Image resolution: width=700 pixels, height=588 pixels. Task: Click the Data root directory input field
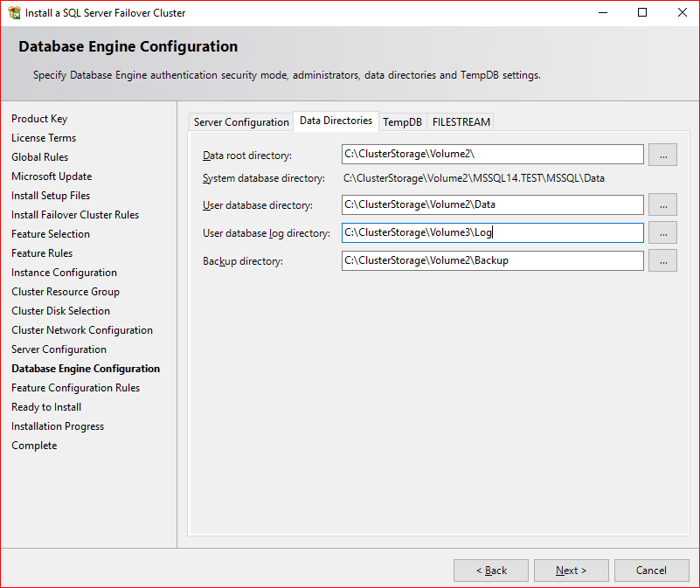point(492,154)
